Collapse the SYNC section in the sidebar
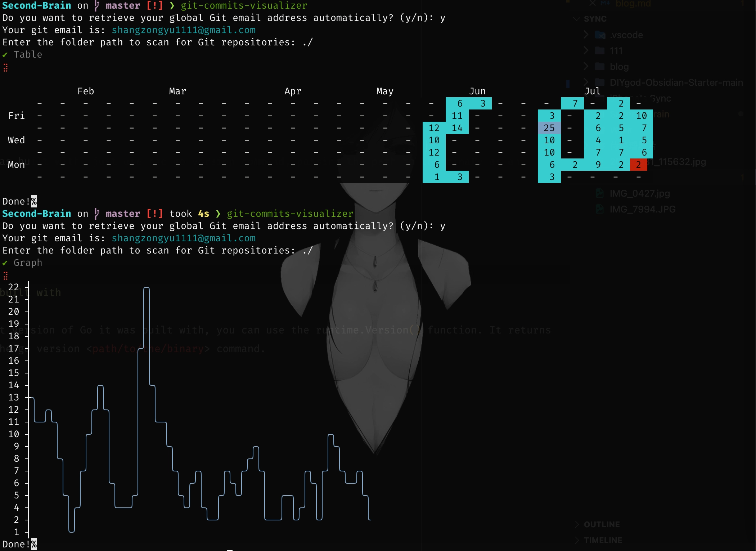The width and height of the screenshot is (756, 551). 577,19
